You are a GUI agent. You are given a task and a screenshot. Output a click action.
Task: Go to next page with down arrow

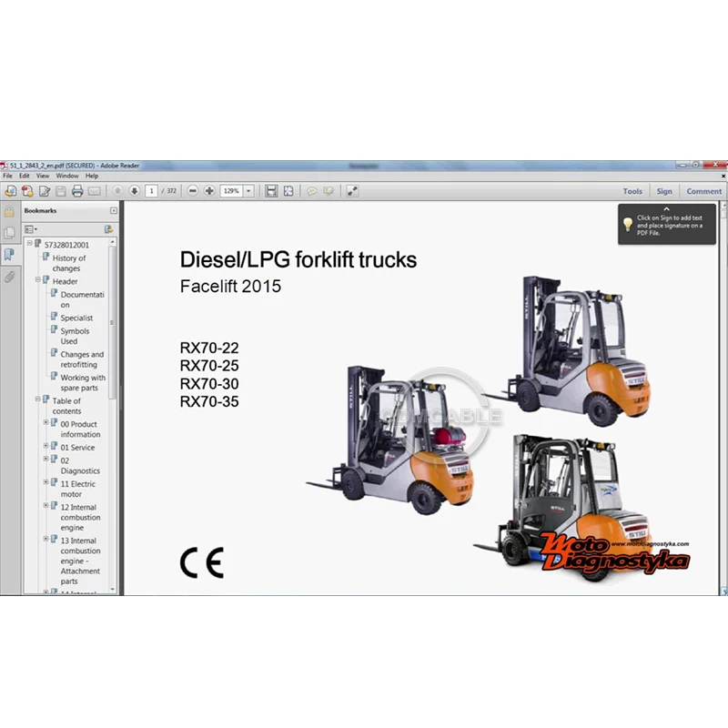(134, 191)
